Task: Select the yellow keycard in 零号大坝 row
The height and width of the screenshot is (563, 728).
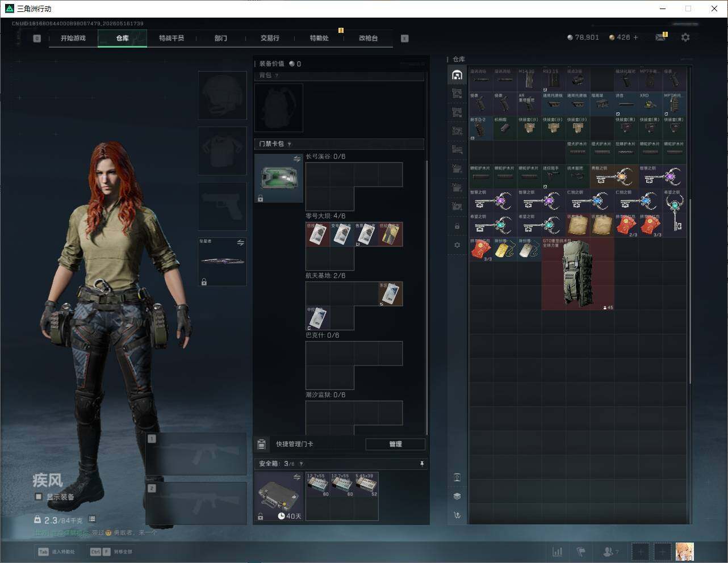Action: (x=391, y=234)
